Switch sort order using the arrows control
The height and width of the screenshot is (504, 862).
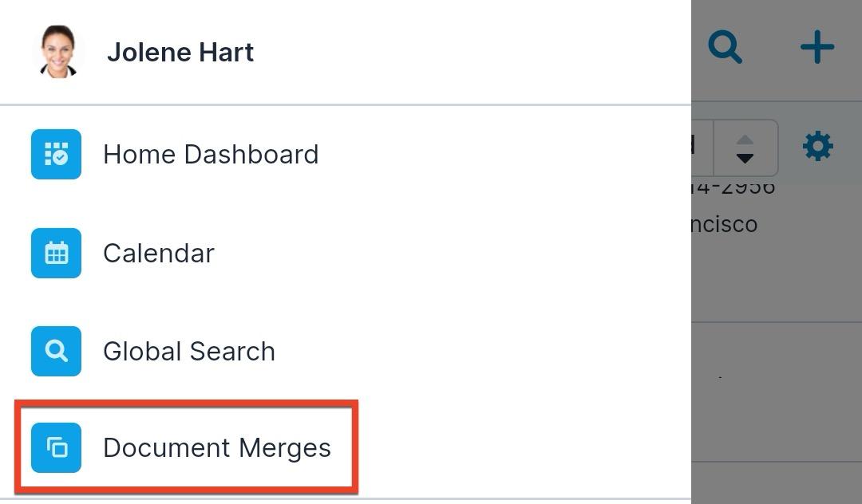[745, 148]
